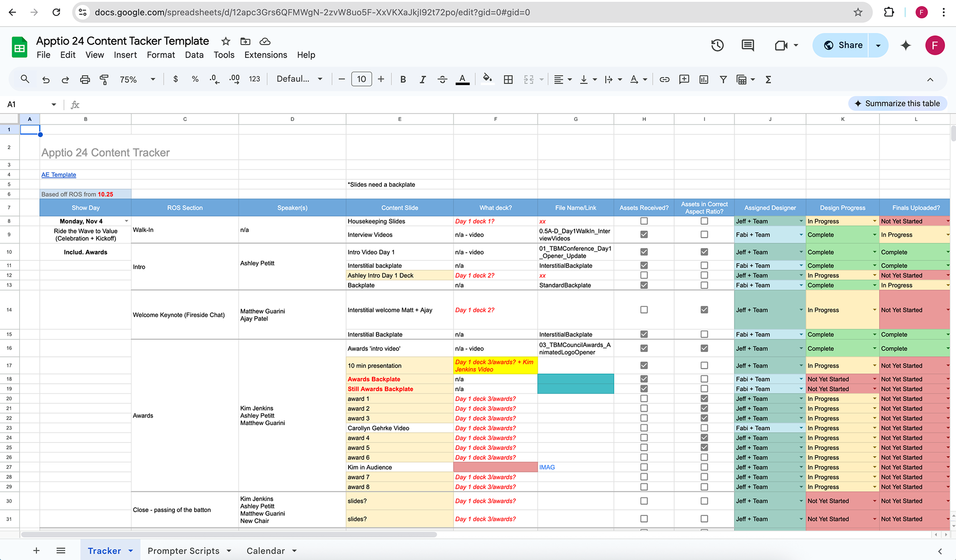
Task: Click the paint format icon
Action: pyautogui.click(x=104, y=79)
